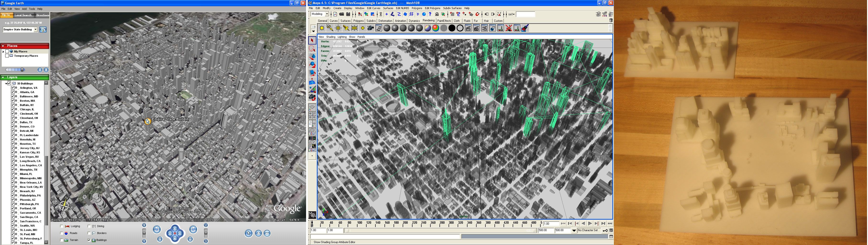This screenshot has height=245, width=868.
Task: Uncheck the Chicago, IL layer checkbox
Action: click(13, 110)
